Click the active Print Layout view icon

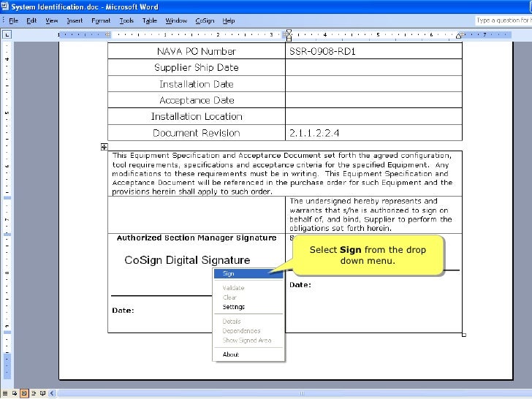coord(24,393)
